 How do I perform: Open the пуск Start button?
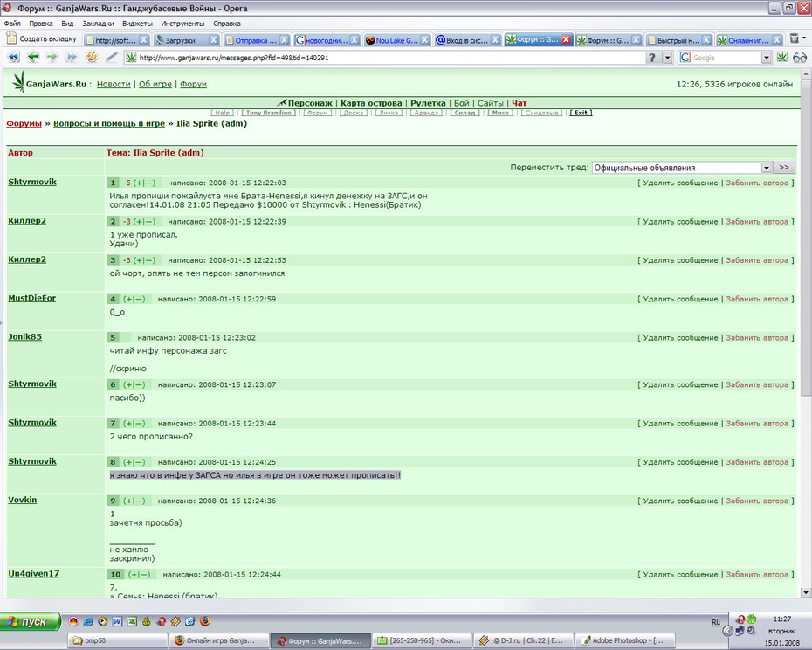point(31,621)
